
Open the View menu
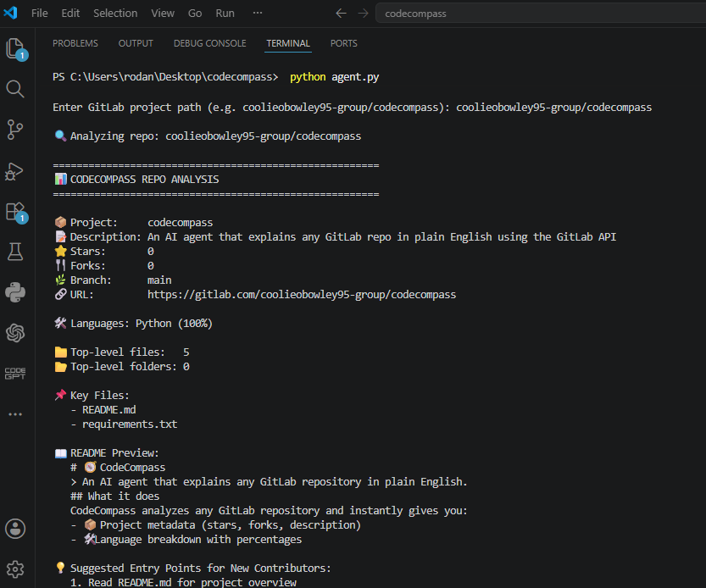click(x=163, y=13)
